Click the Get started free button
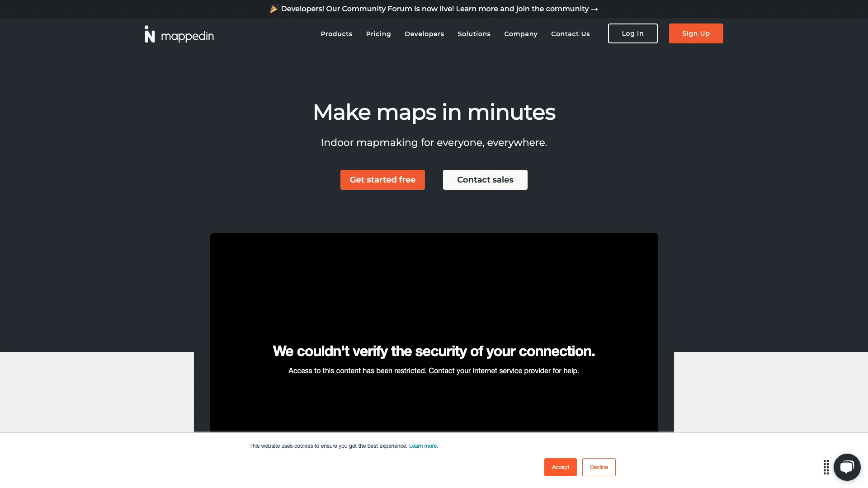The width and height of the screenshot is (868, 488). tap(382, 179)
